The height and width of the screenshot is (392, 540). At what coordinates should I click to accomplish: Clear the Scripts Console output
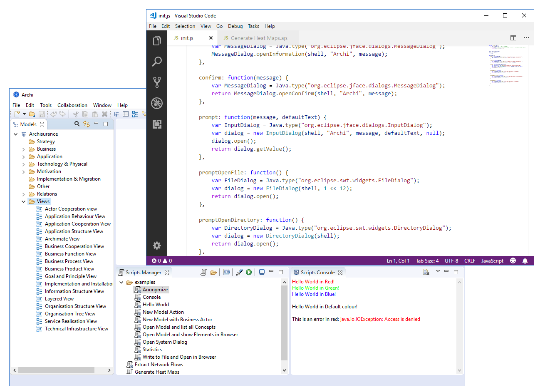(426, 272)
